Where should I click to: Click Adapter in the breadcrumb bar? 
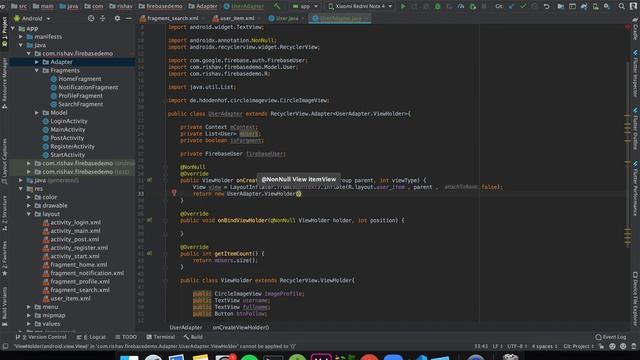[x=203, y=6]
